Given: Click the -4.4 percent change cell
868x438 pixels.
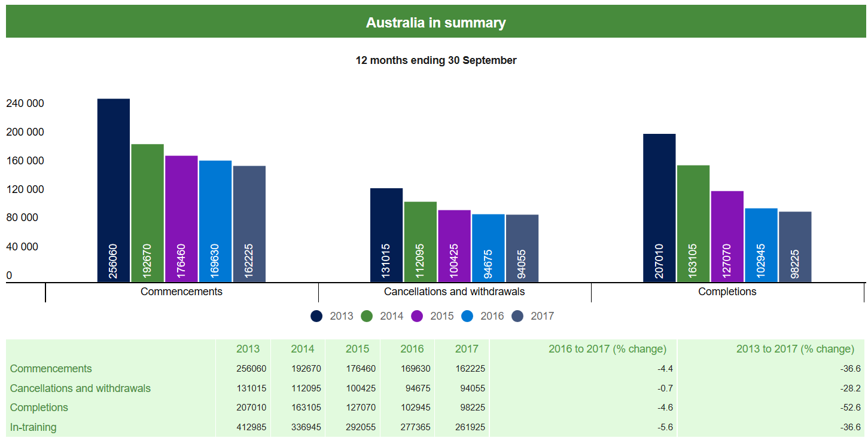Looking at the screenshot, I should [x=665, y=369].
